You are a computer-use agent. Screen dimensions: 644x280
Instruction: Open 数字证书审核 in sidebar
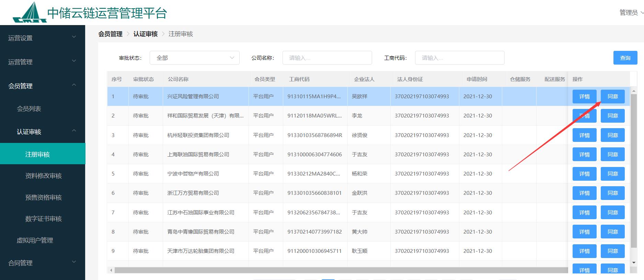44,219
